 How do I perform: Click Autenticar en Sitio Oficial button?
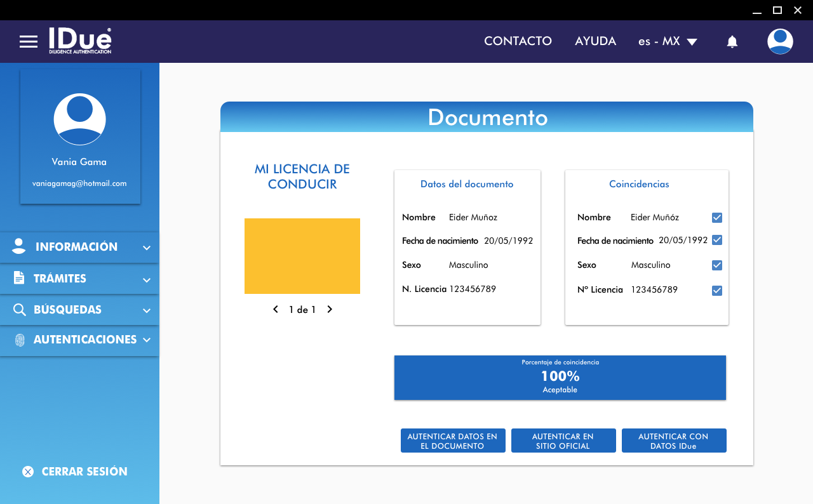pos(563,441)
